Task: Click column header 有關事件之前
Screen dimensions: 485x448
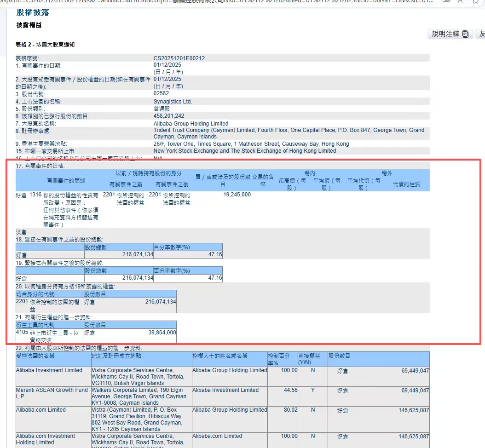Action: (126, 184)
